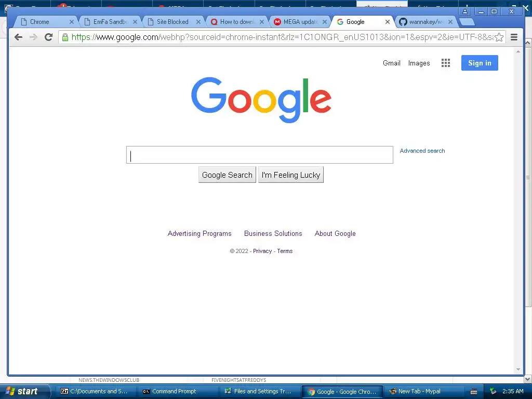This screenshot has height=399, width=532.
Task: Click the Google Search button
Action: (227, 175)
